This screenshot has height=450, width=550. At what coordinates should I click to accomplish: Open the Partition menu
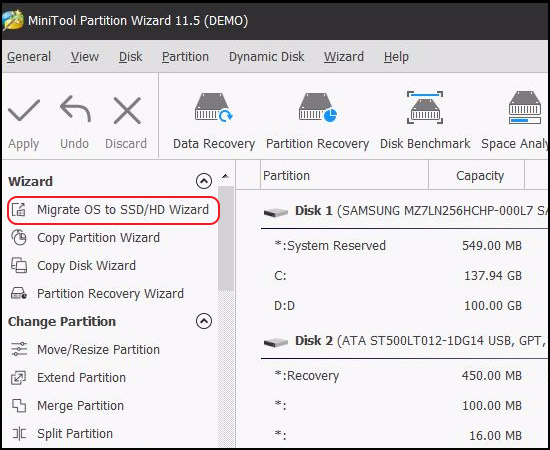pyautogui.click(x=185, y=56)
